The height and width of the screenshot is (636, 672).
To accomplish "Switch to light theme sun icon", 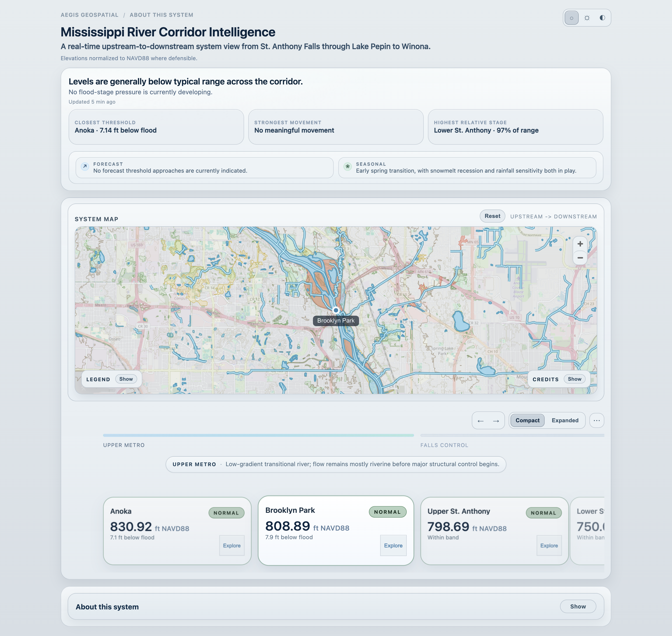I will pyautogui.click(x=587, y=18).
